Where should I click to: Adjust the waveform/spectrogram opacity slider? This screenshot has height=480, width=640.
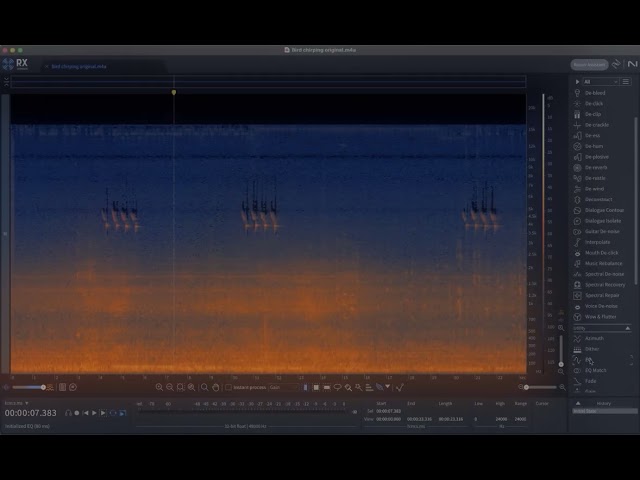pos(28,387)
